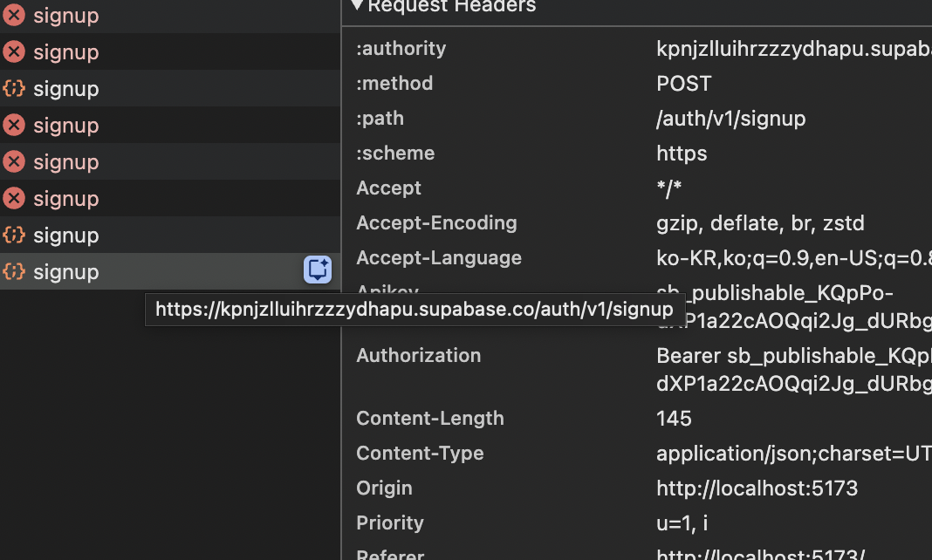Click the AI assistance icon on selected signup row
This screenshot has height=560, width=932.
coord(317,270)
